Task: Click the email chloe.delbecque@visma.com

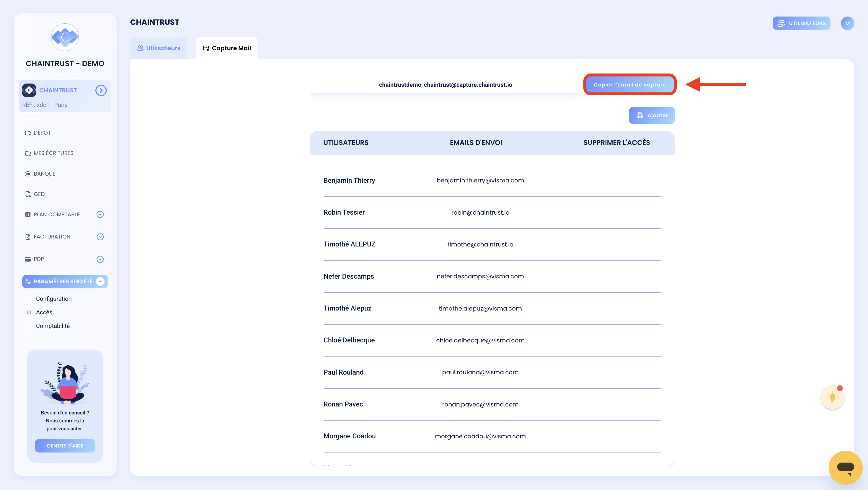Action: 480,340
